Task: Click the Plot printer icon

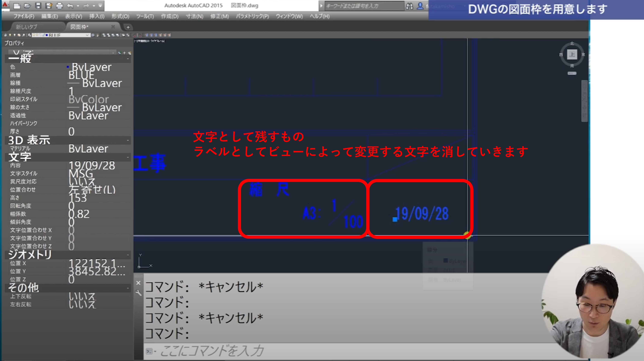Action: pyautogui.click(x=60, y=5)
